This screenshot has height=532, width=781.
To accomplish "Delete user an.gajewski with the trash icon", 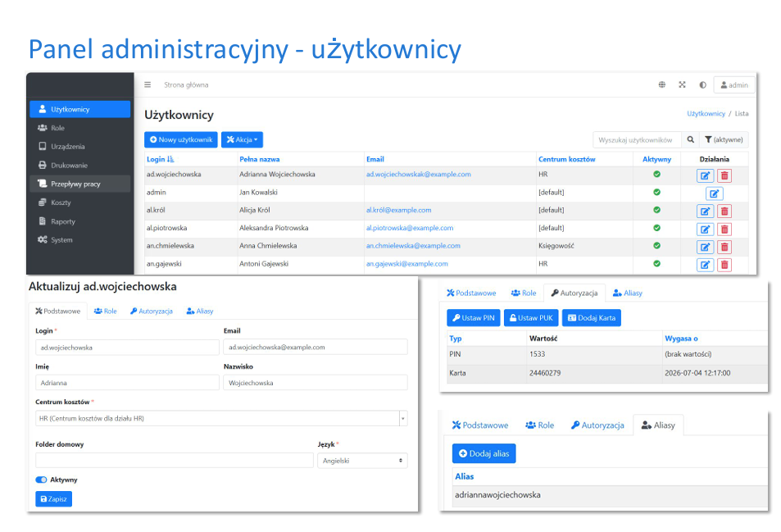I will (724, 265).
